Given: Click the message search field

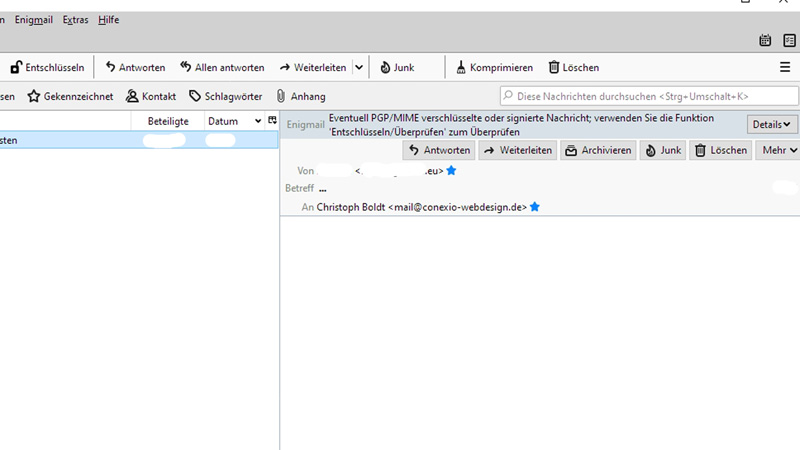Looking at the screenshot, I should coord(650,96).
